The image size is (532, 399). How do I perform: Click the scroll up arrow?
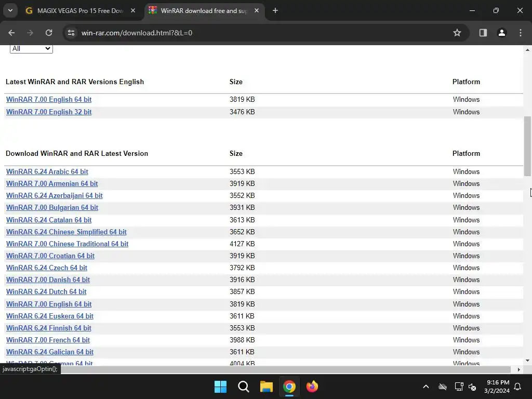pyautogui.click(x=527, y=50)
